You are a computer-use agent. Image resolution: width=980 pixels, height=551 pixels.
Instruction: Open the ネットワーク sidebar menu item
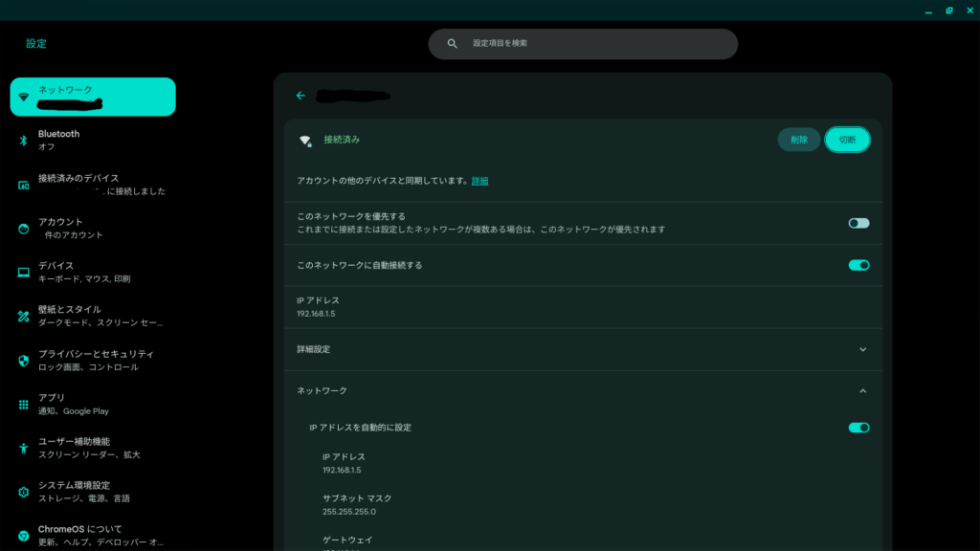click(93, 97)
